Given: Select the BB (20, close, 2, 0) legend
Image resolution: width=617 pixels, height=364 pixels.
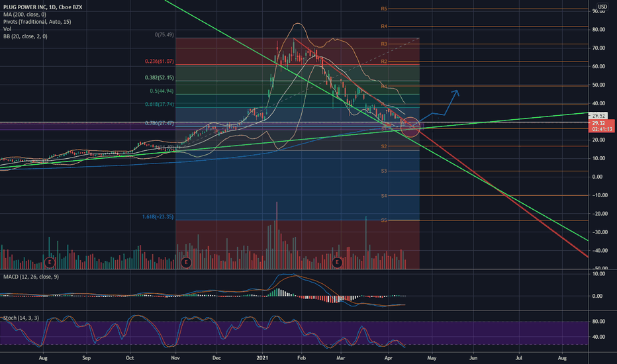Looking at the screenshot, I should 25,36.
